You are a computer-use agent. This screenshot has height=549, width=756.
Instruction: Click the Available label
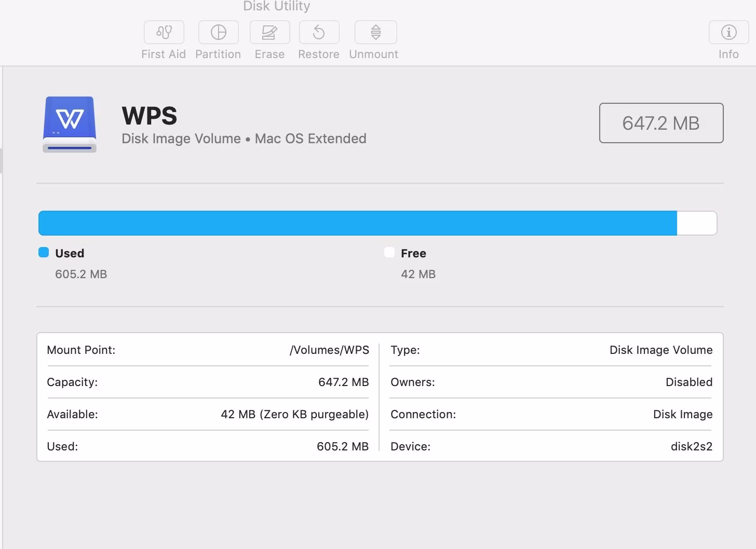click(72, 414)
